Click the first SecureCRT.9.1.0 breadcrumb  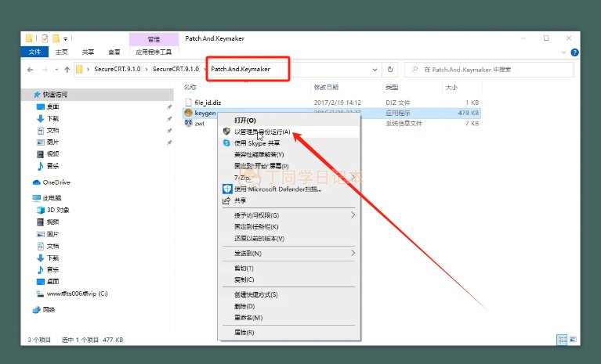click(x=118, y=70)
